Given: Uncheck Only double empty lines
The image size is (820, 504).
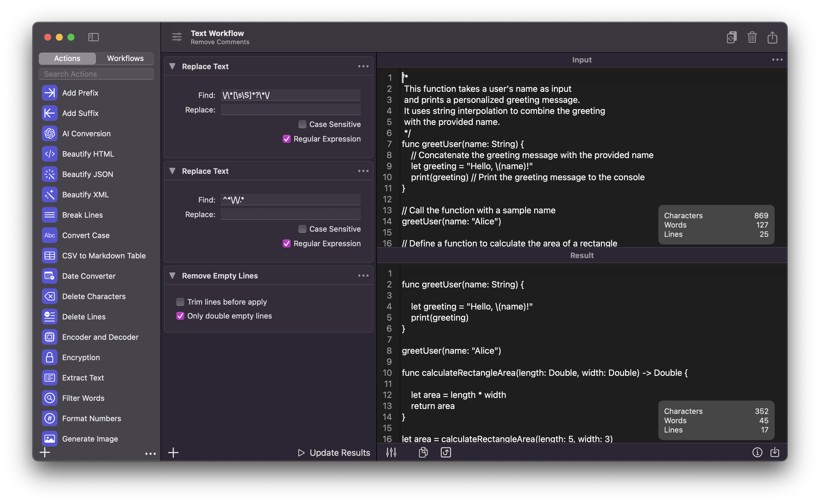Looking at the screenshot, I should [x=180, y=316].
